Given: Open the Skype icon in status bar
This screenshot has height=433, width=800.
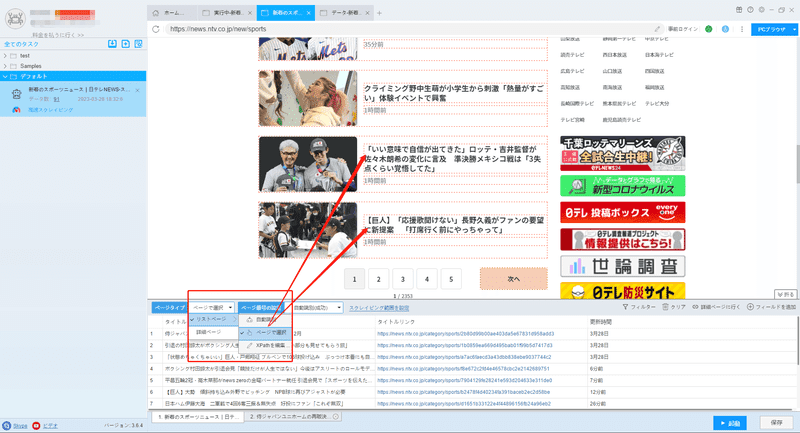Looking at the screenshot, I should tap(7, 425).
